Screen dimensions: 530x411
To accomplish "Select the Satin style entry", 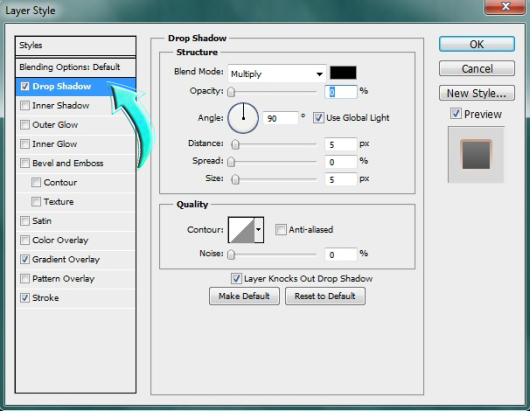I will tap(76, 221).
